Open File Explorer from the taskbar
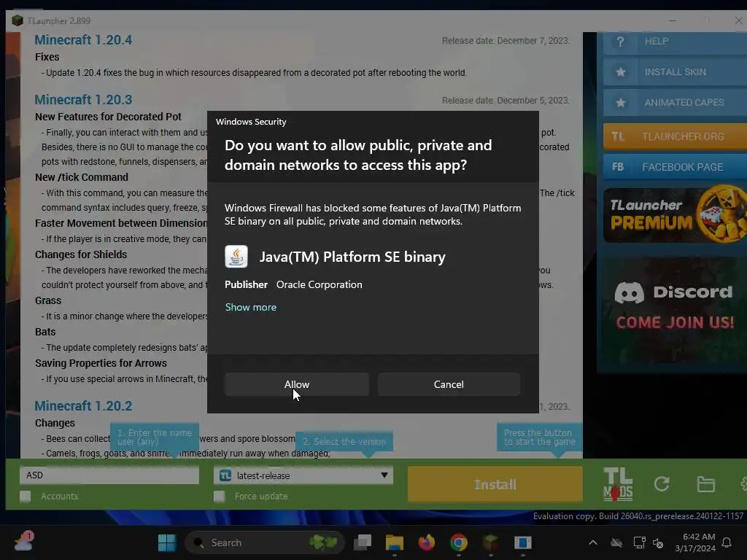The image size is (747, 560). pos(395,542)
